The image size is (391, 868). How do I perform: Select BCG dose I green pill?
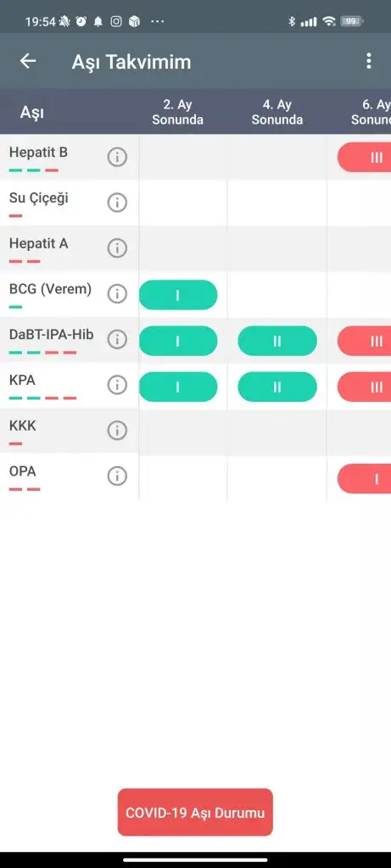tap(178, 295)
